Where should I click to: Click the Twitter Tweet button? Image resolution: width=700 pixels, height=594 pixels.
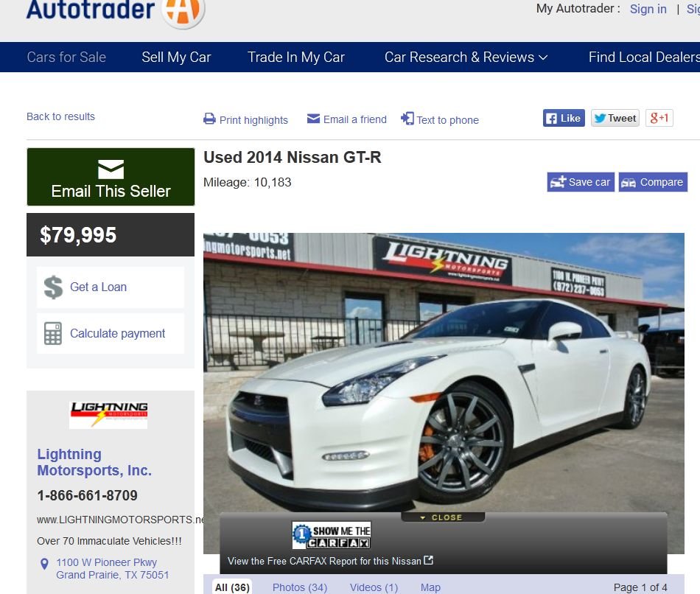(615, 118)
